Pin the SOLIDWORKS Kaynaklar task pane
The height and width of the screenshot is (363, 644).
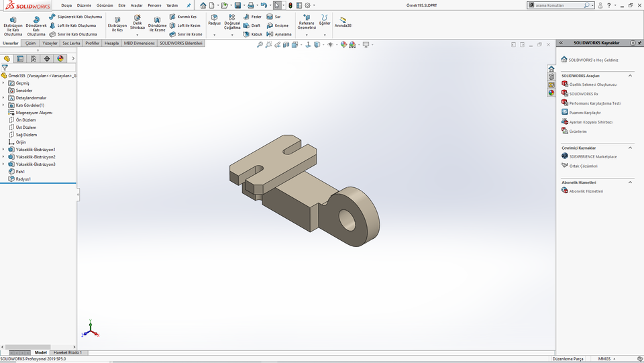tap(640, 43)
